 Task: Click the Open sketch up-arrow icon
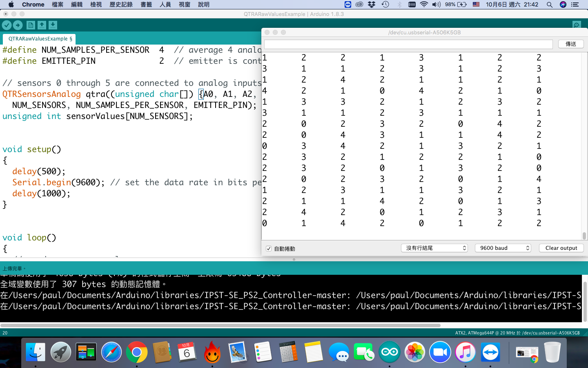click(x=42, y=25)
